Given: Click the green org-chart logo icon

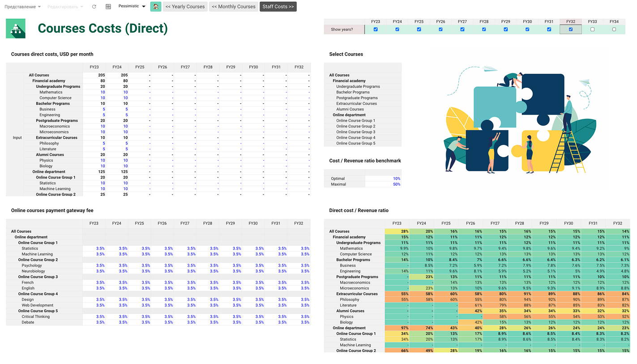Looking at the screenshot, I should point(16,29).
